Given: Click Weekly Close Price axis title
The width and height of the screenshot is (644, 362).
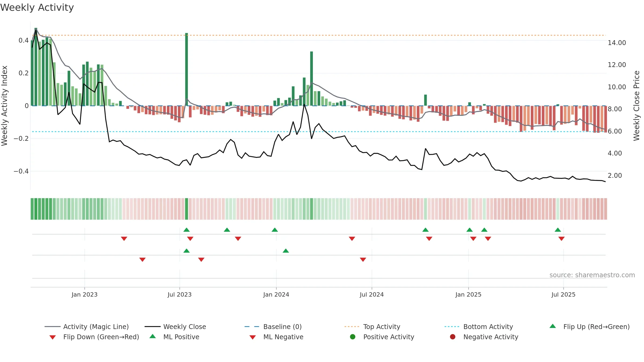Looking at the screenshot, I should 636,106.
